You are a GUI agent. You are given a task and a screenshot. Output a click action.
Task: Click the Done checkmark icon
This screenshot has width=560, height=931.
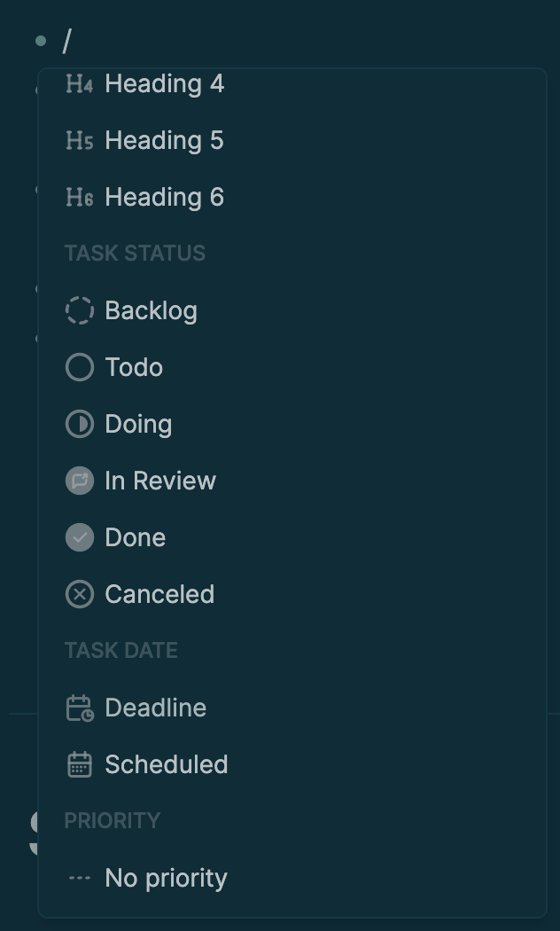pyautogui.click(x=79, y=538)
